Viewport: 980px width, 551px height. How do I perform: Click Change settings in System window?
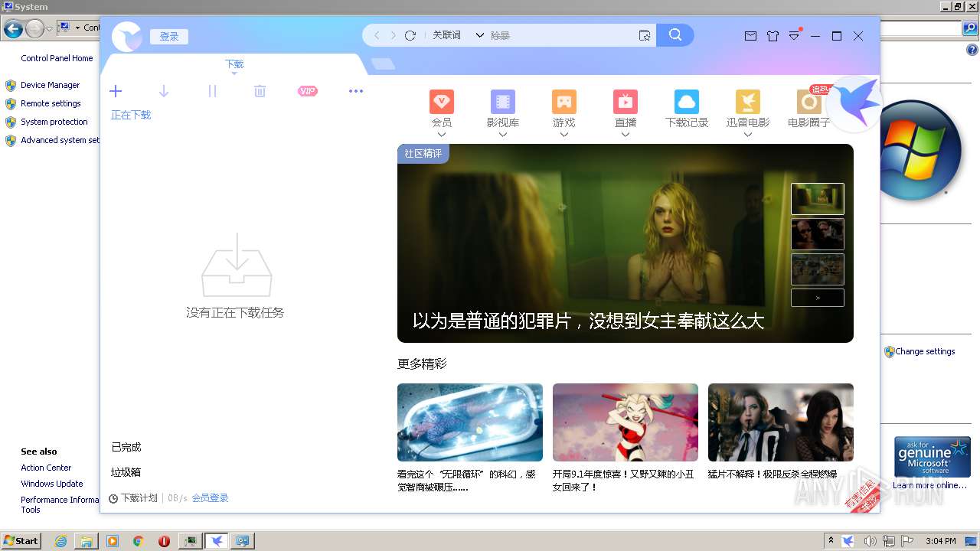[x=926, y=351]
